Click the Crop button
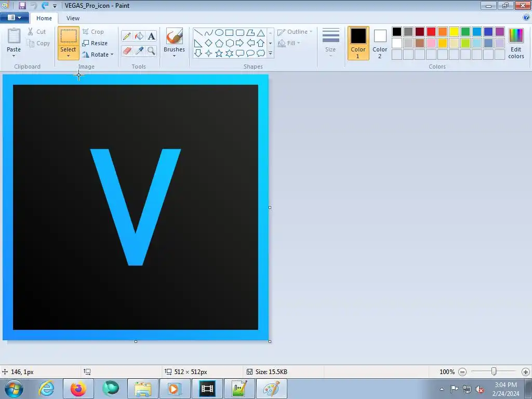Screen dimensions: 532x399 (94, 32)
